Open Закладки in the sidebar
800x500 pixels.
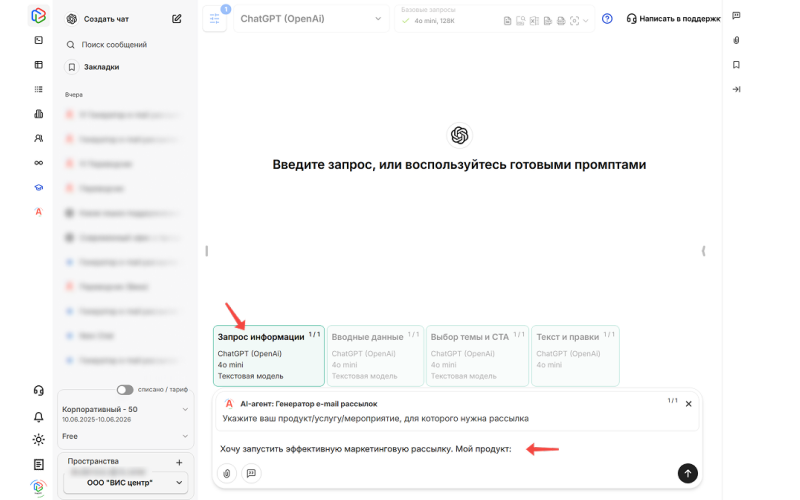click(x=101, y=67)
